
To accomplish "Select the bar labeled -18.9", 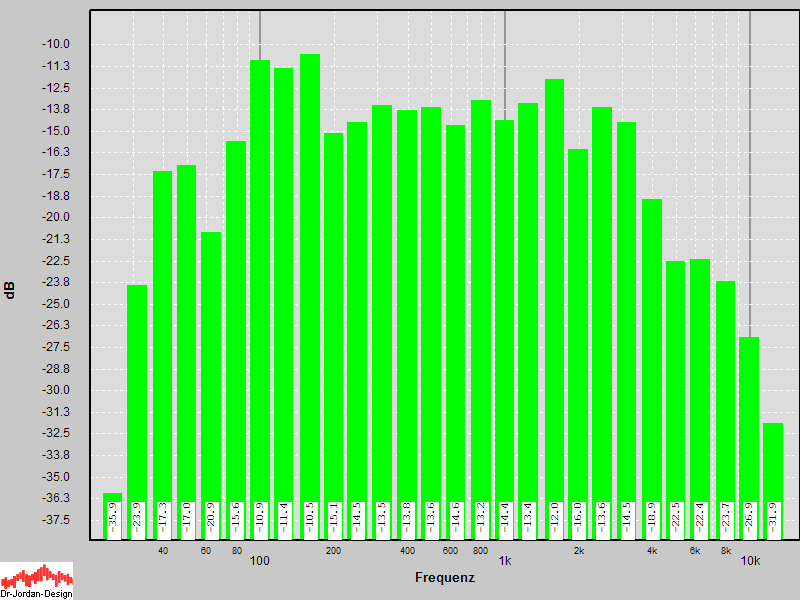I will tap(652, 350).
